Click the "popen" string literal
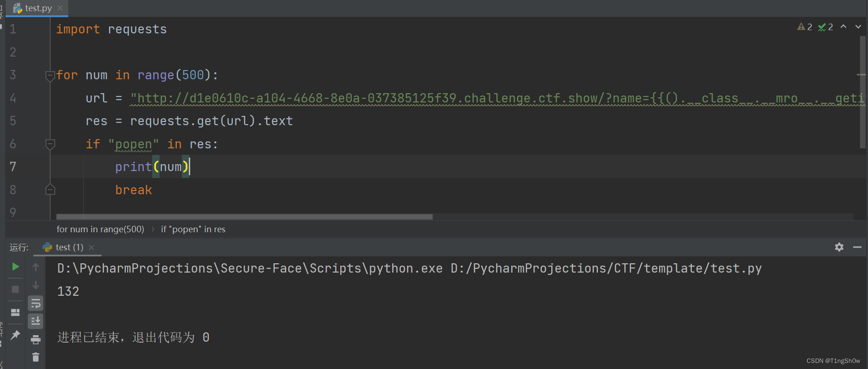 pos(134,144)
